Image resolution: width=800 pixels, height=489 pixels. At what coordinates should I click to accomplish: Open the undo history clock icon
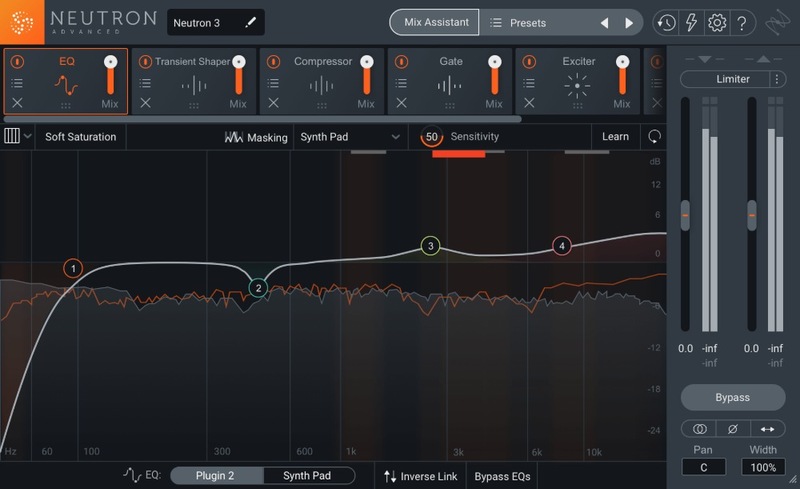(666, 23)
